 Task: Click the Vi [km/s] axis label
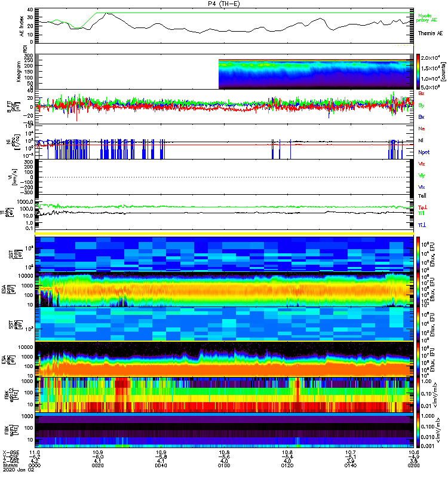[x=13, y=177]
